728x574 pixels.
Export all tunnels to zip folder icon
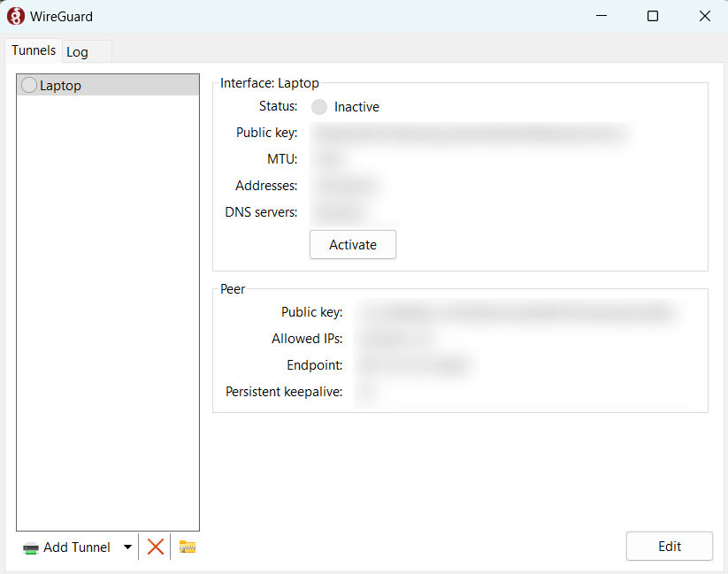(x=188, y=547)
